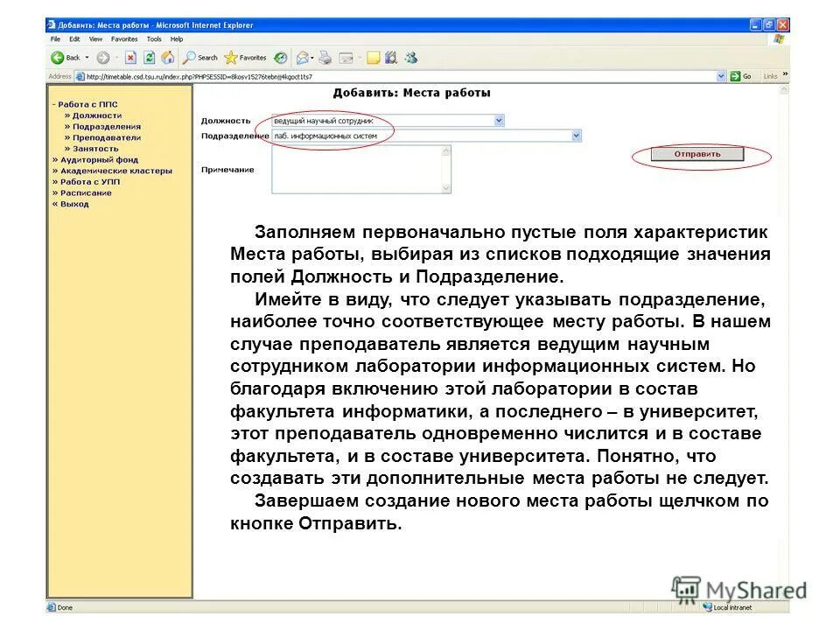Open the Tools menu
The image size is (840, 630).
154,39
